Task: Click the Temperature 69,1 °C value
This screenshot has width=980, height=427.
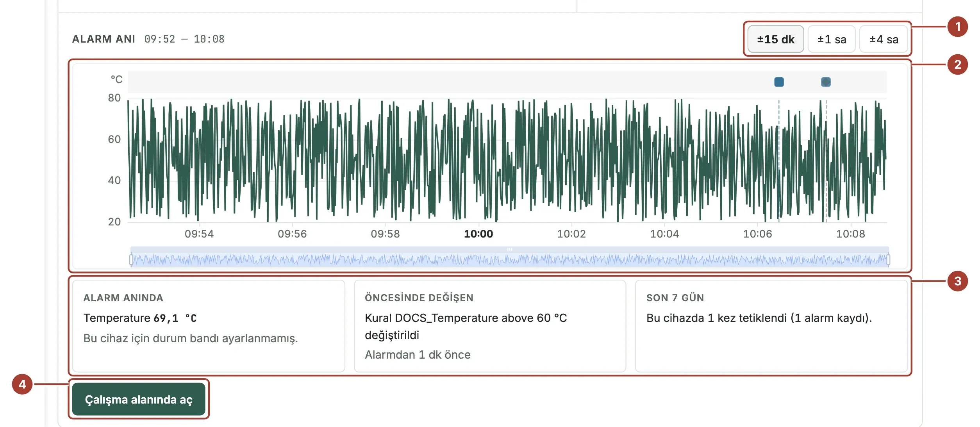Action: click(140, 318)
